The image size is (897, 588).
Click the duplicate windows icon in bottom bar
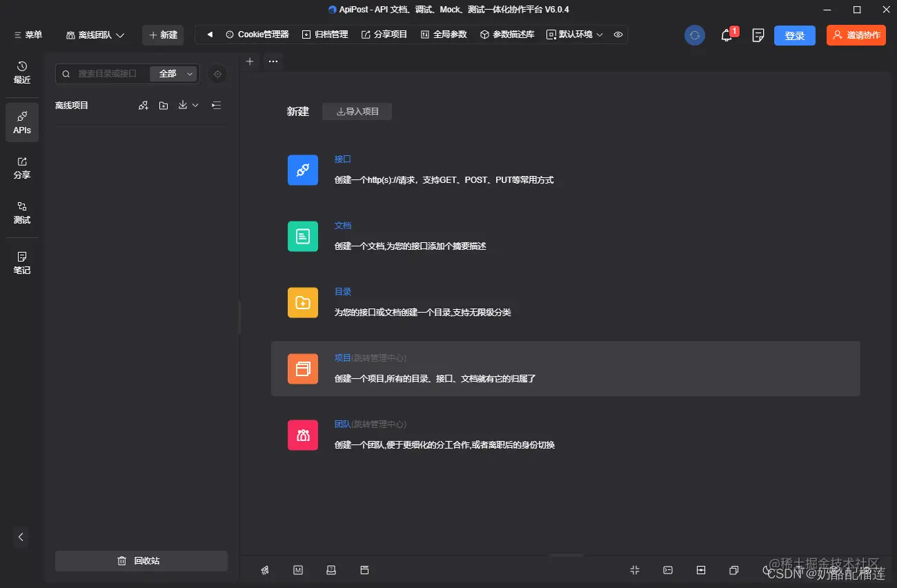coord(734,570)
